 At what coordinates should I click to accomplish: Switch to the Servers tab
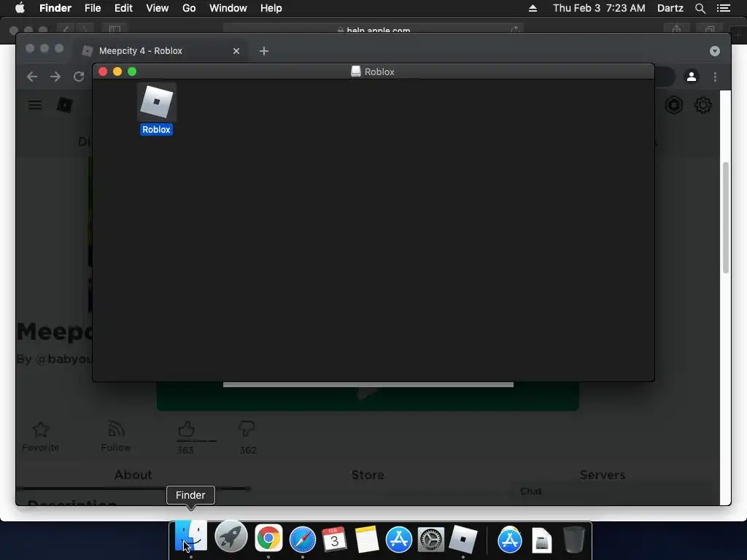point(602,475)
